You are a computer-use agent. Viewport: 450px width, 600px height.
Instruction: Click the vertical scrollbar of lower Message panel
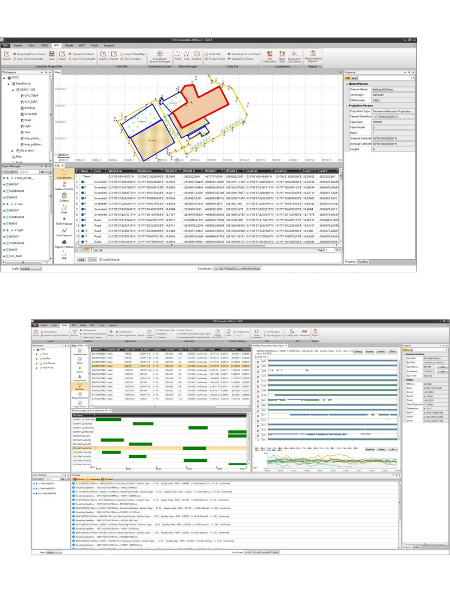pos(399,515)
